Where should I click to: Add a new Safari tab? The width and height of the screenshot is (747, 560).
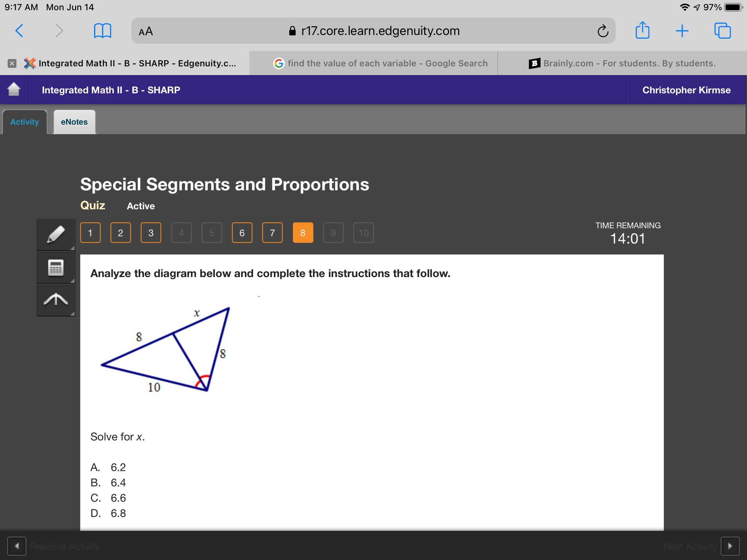coord(682,31)
